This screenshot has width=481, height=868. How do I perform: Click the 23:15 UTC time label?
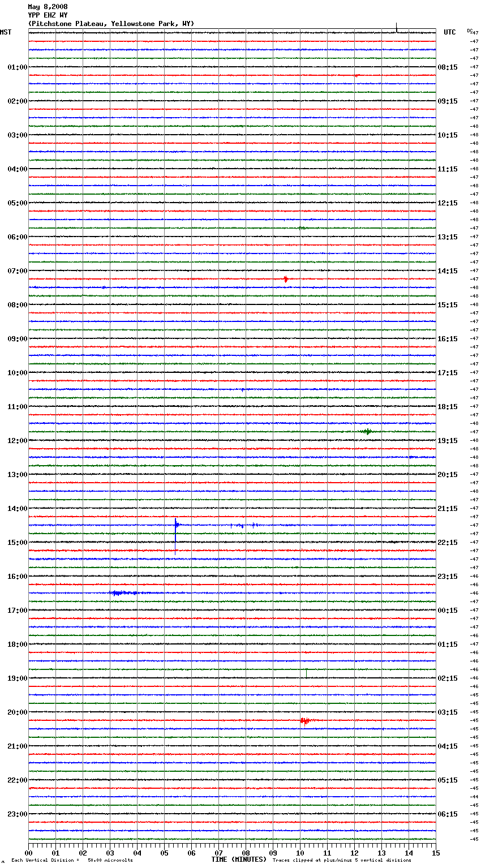(448, 577)
